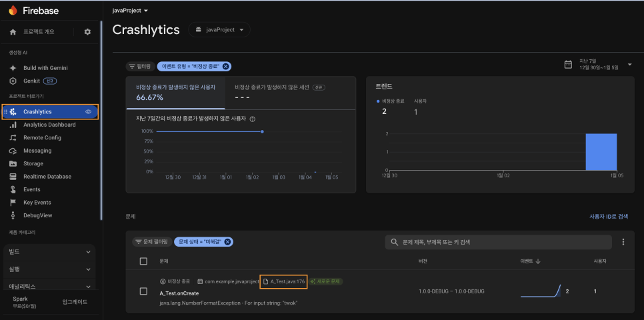This screenshot has width=644, height=320.
Task: Open the 지난 7일 date range dropdown
Action: (x=629, y=65)
